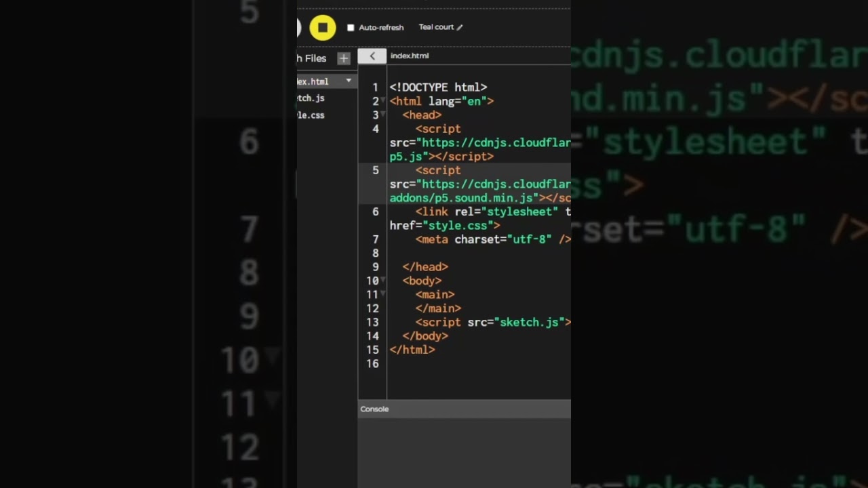Fold the main tag at line 11

point(383,293)
